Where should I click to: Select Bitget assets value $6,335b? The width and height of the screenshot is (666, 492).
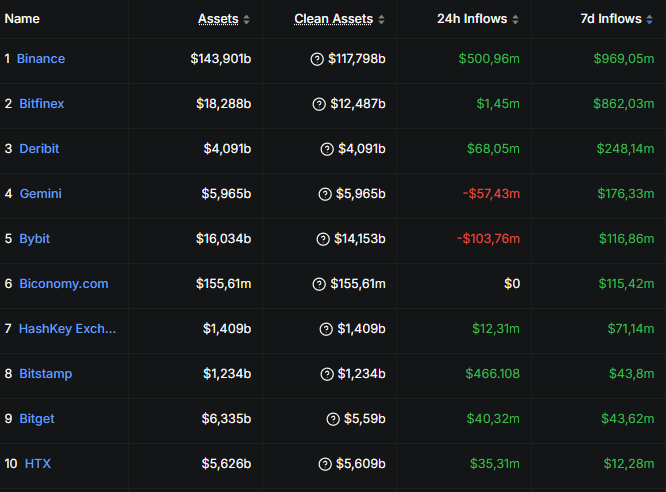pyautogui.click(x=226, y=419)
